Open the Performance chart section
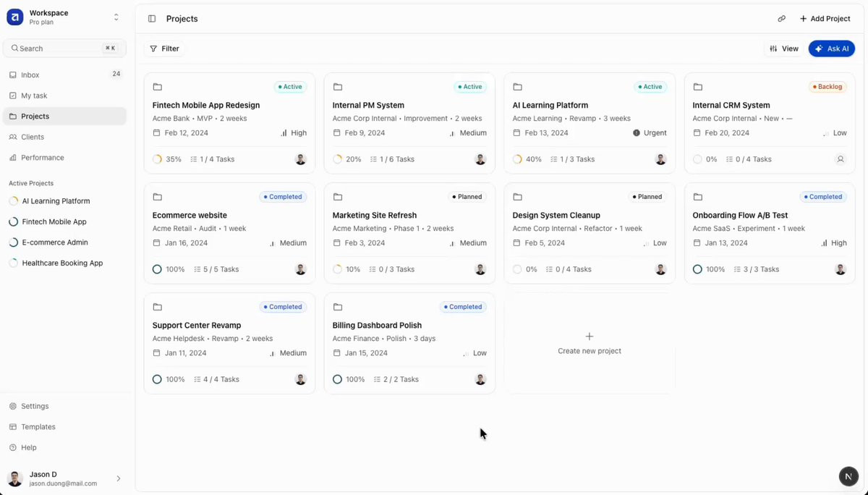 click(42, 158)
